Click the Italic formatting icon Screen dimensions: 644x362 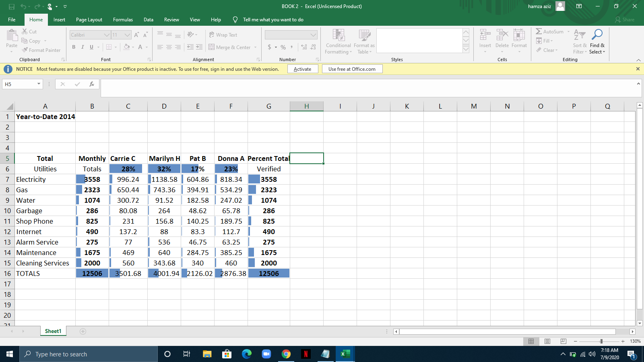tap(83, 47)
